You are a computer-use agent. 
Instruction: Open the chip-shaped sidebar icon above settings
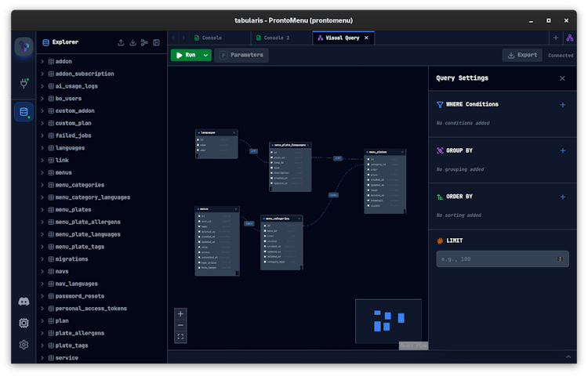click(x=24, y=323)
